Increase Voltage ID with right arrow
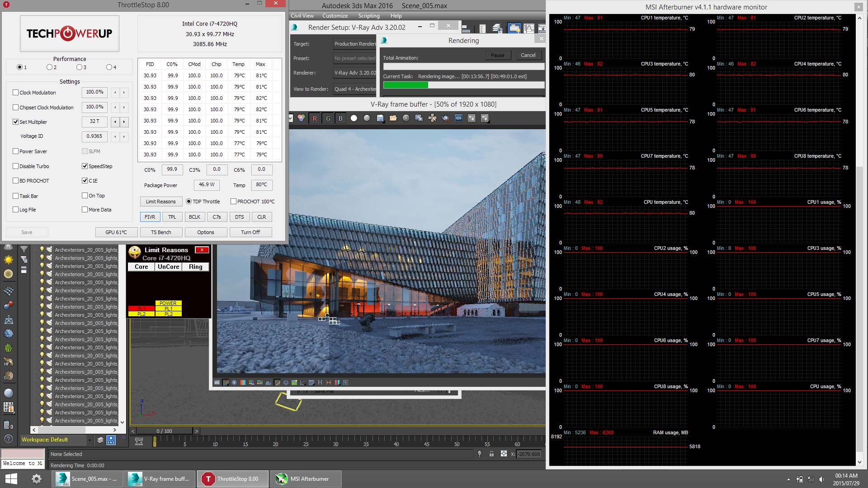The image size is (868, 488). (x=124, y=136)
